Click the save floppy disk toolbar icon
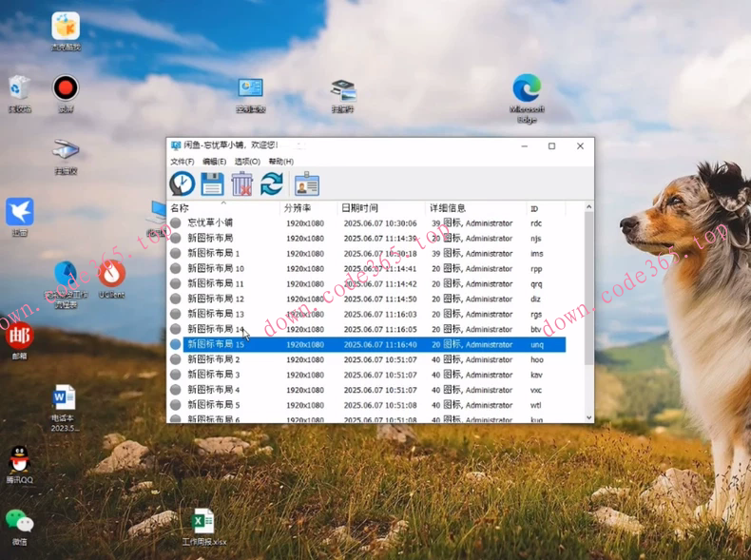This screenshot has height=560, width=751. point(212,183)
